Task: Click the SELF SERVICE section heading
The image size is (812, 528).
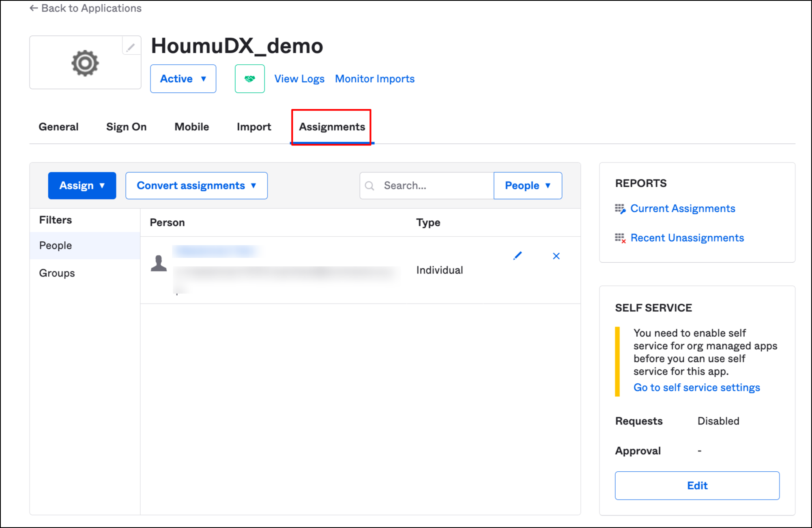Action: pyautogui.click(x=653, y=308)
